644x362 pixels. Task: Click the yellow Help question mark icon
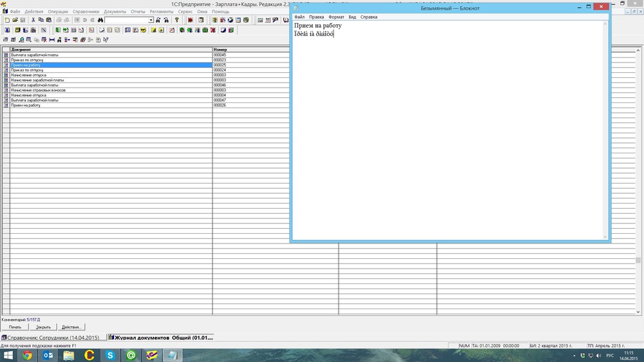click(x=176, y=20)
